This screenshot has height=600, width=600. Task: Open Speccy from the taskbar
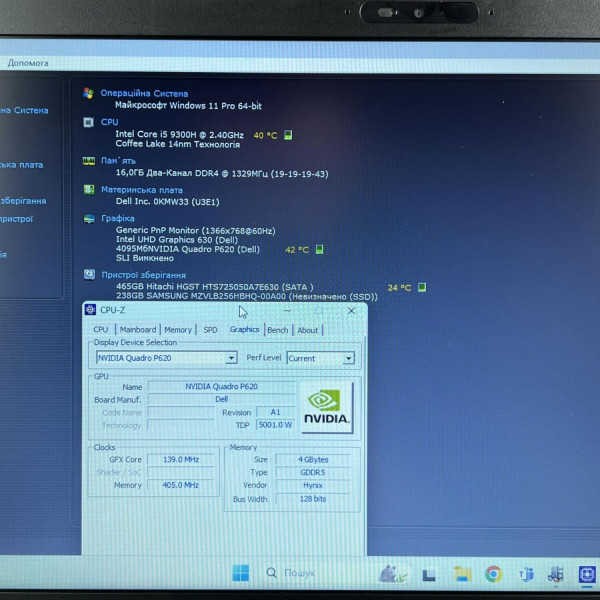point(556,574)
